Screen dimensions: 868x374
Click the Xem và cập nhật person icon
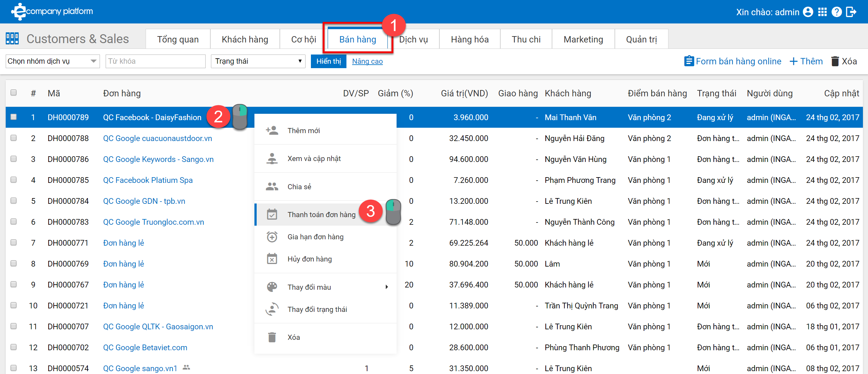coord(272,158)
